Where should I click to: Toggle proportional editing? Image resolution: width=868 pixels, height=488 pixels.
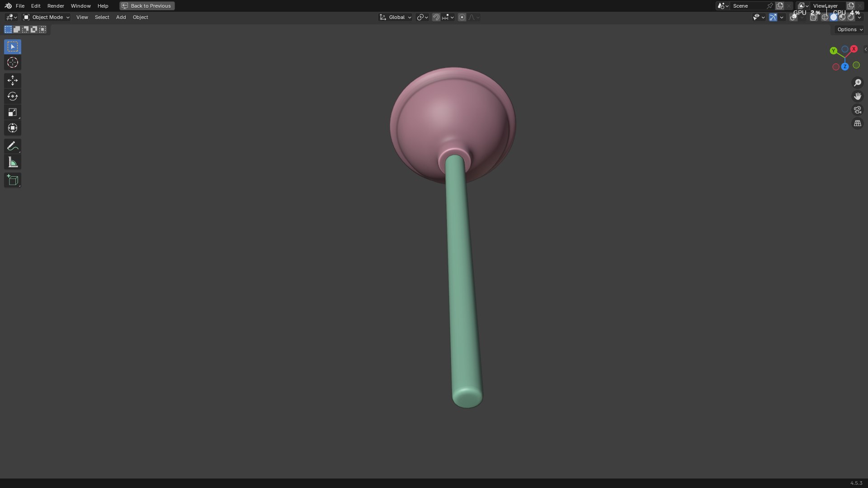point(462,17)
